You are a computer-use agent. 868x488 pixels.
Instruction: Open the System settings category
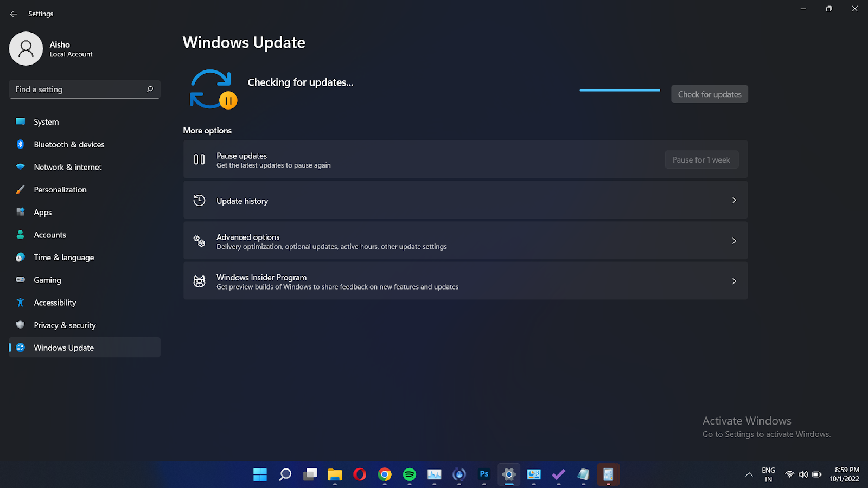(x=85, y=122)
